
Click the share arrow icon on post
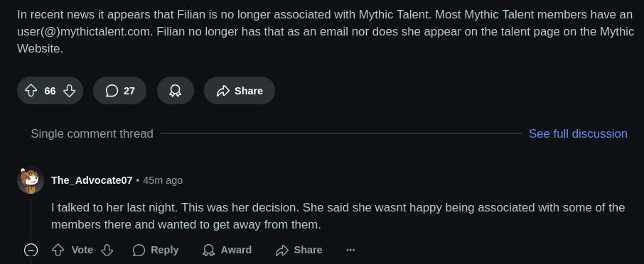222,91
